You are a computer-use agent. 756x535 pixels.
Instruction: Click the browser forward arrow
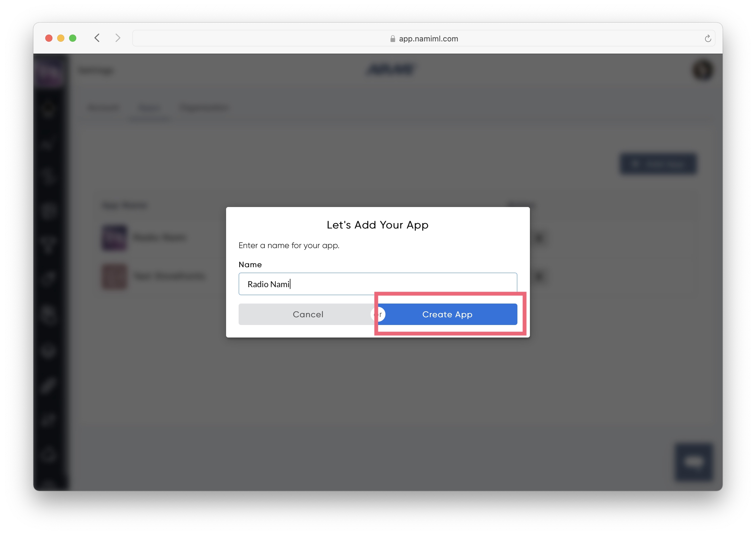point(118,38)
